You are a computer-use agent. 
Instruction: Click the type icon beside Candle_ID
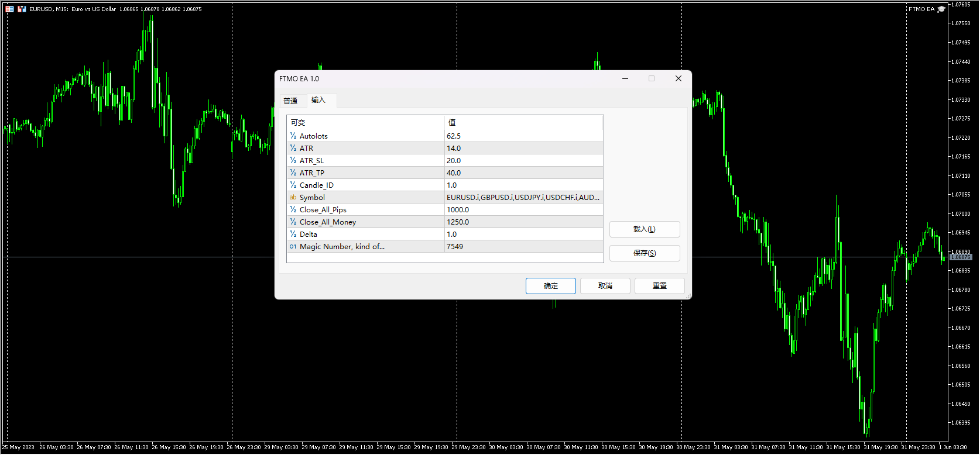click(293, 185)
